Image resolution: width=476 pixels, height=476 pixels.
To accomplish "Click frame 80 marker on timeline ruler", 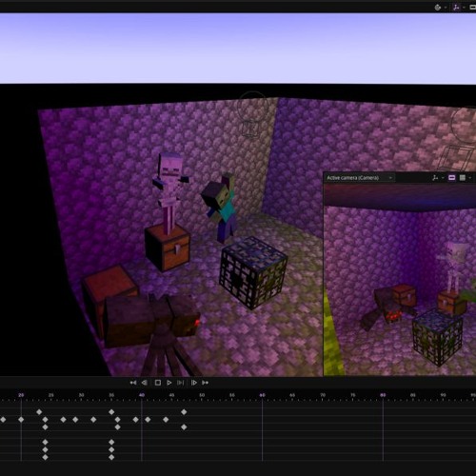I will tap(383, 395).
